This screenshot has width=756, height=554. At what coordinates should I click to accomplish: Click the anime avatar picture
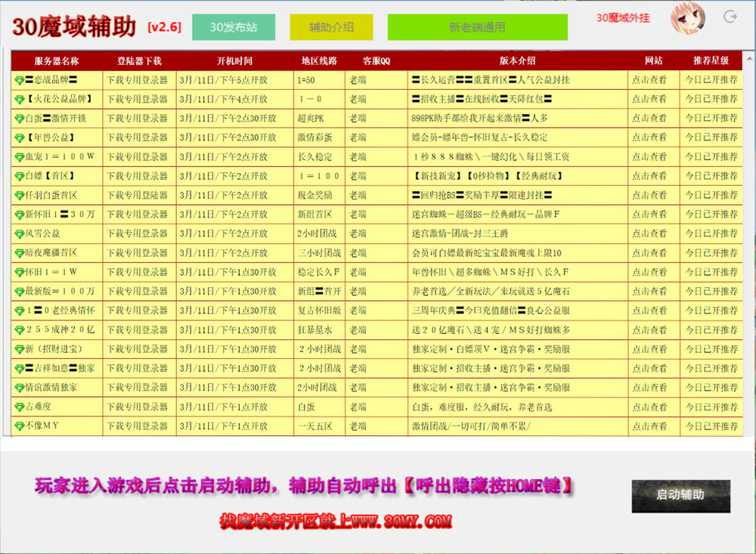[x=687, y=18]
